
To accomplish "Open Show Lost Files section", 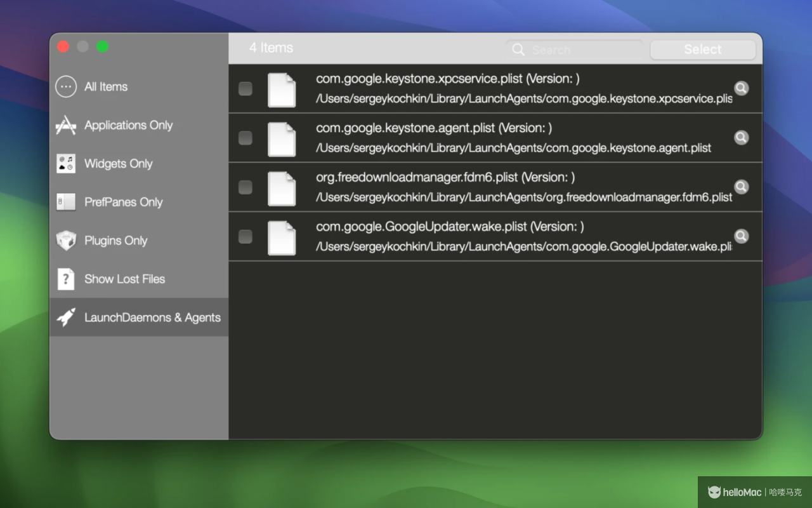I will point(139,279).
